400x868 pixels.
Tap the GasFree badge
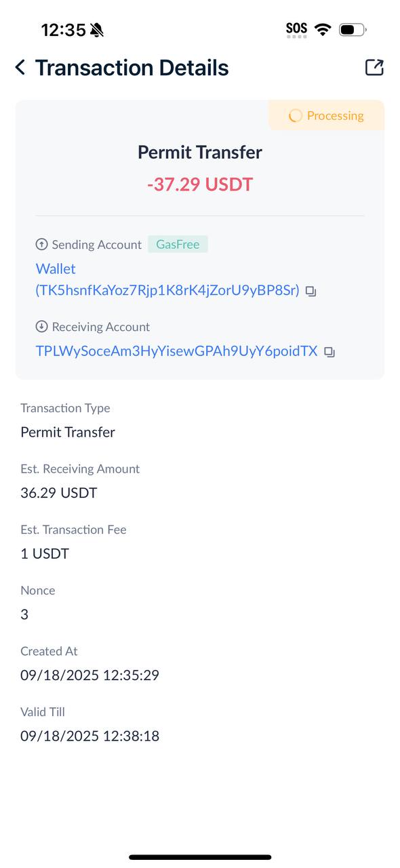[x=178, y=244]
